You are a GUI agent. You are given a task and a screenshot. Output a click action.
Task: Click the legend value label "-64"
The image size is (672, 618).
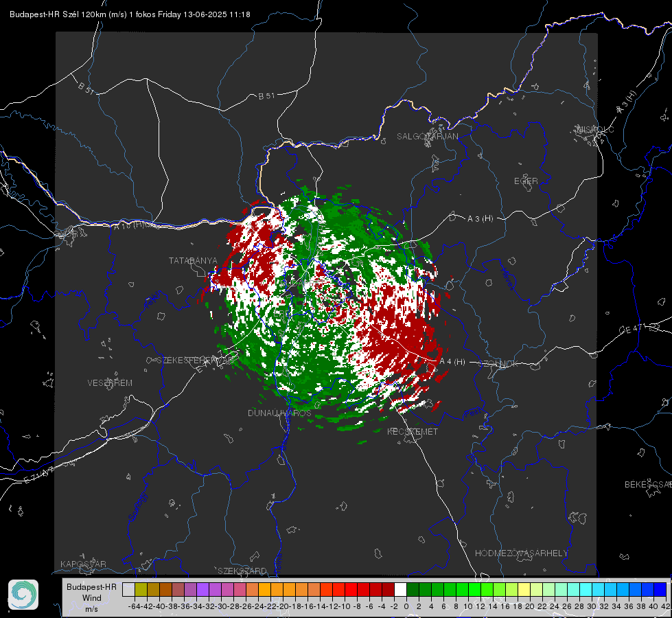click(134, 606)
